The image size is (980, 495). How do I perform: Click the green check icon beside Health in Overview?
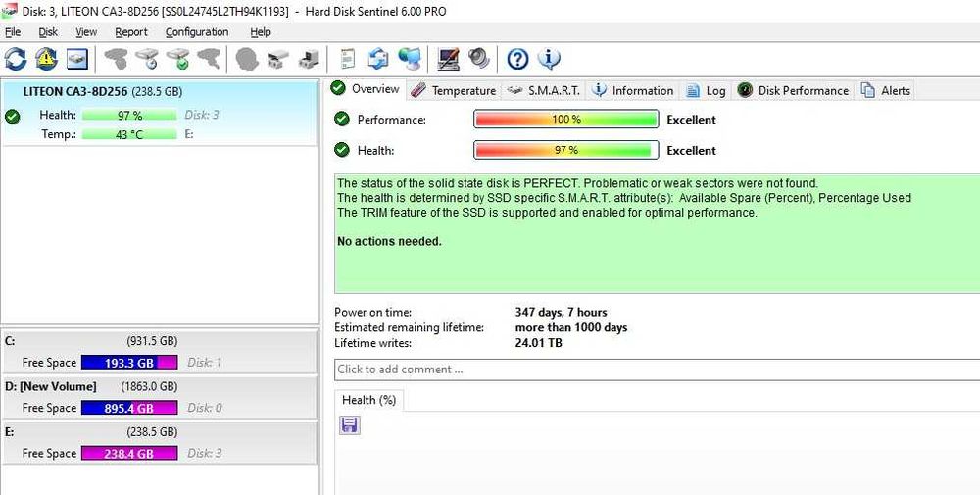[342, 151]
